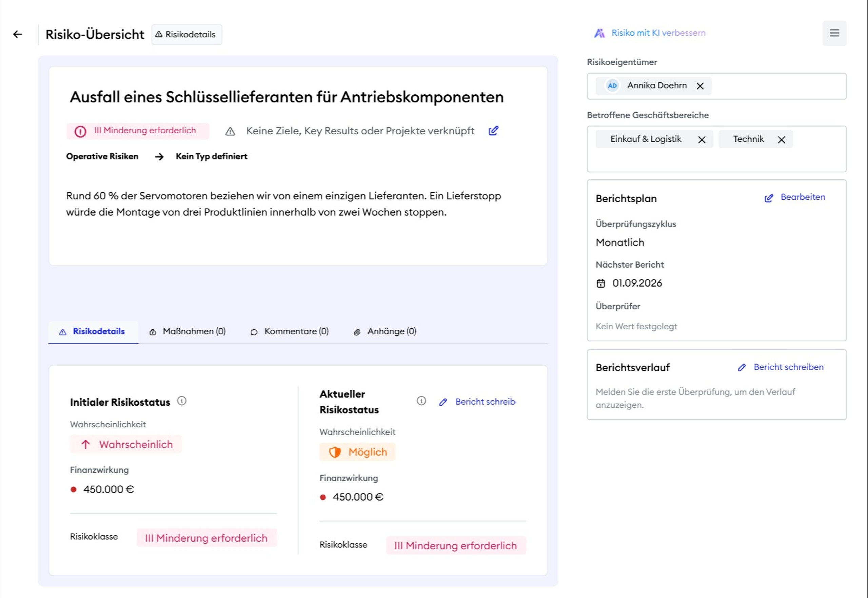
Task: Open the Kommentare (0) tab
Action: [x=290, y=332]
